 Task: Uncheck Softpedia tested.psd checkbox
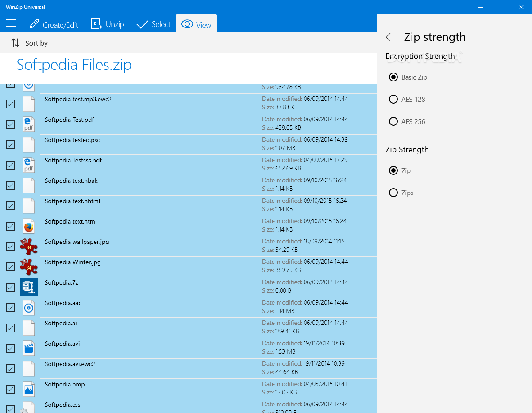coord(10,145)
